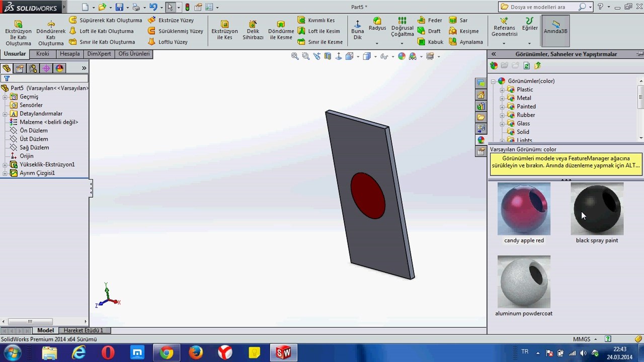
Task: Click Edit Appearance color ball icon
Action: click(401, 56)
